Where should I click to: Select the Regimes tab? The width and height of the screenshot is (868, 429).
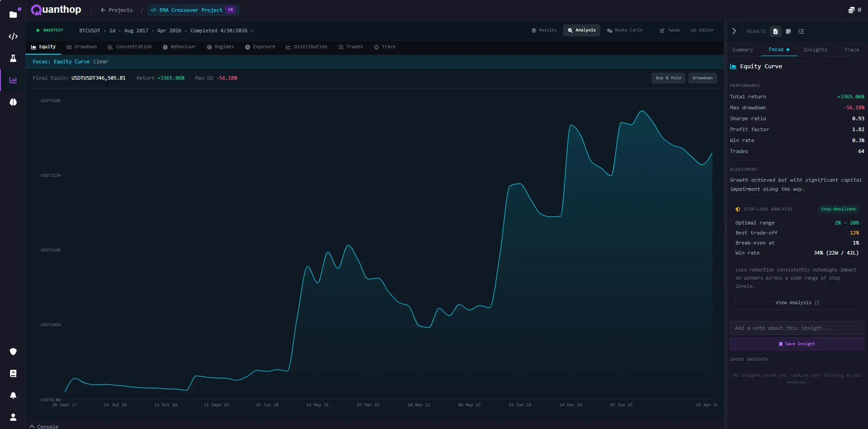(220, 47)
